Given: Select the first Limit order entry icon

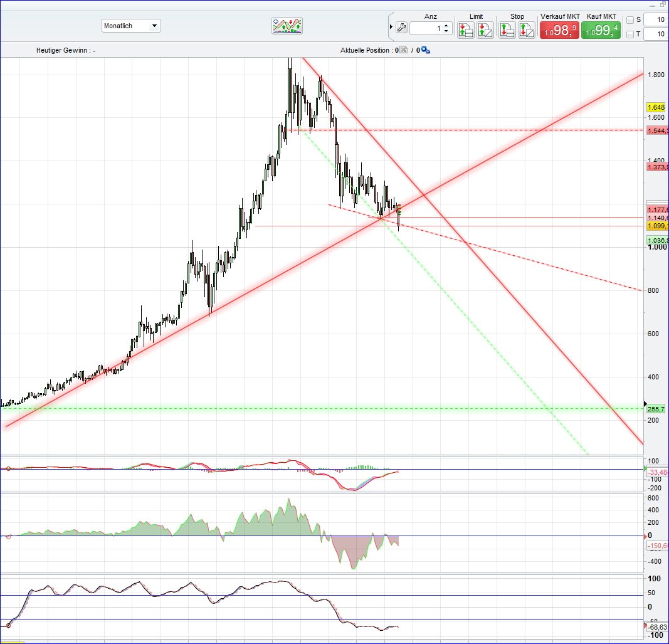Looking at the screenshot, I should [465, 28].
